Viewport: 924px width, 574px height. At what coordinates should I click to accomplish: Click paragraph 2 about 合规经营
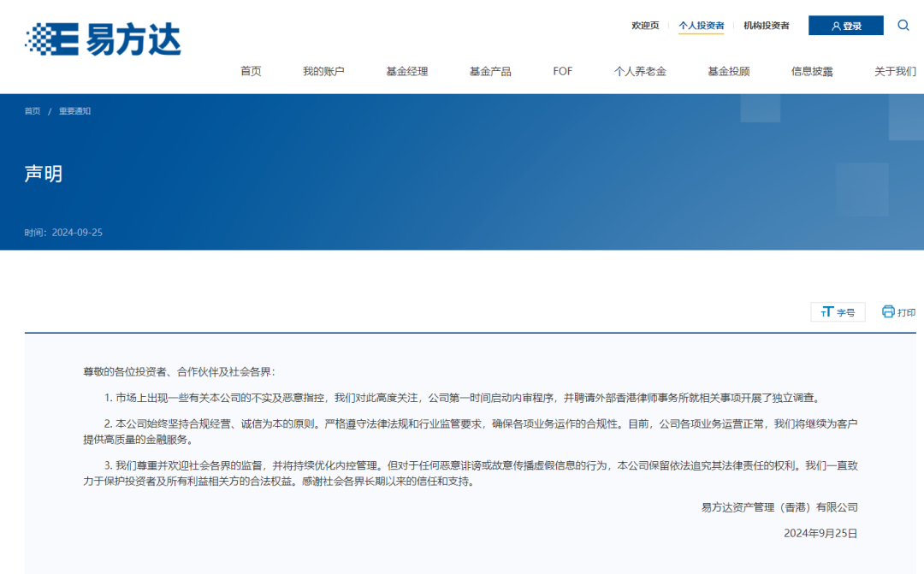(471, 431)
